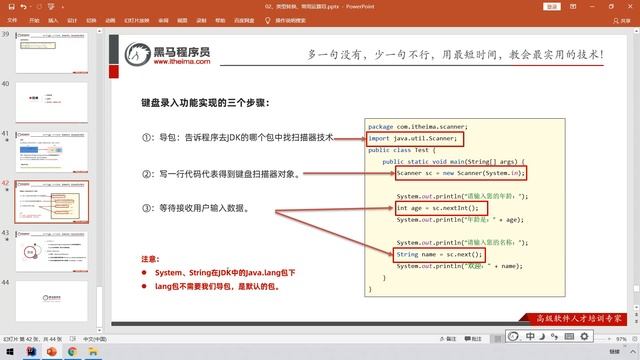Open the 帮助 (Help) ribbon tab

(220, 20)
